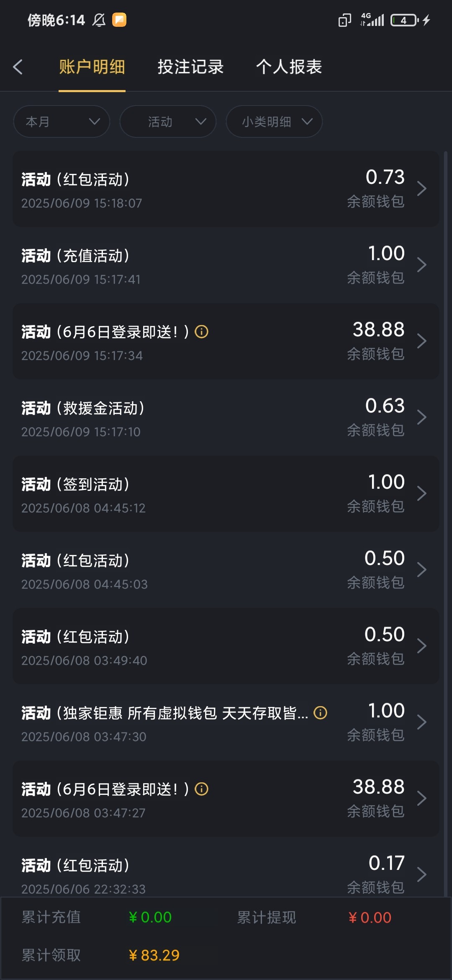Tap the screen rotation status icon
Image resolution: width=452 pixels, height=980 pixels.
click(x=344, y=20)
